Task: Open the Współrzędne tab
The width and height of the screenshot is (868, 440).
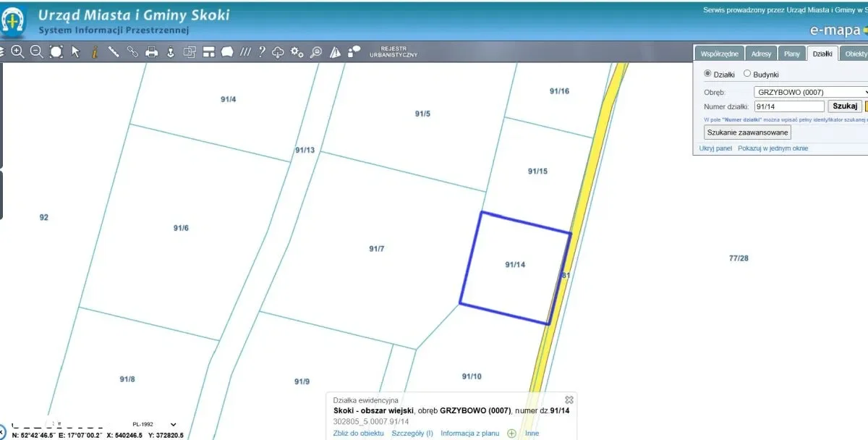Action: tap(719, 54)
